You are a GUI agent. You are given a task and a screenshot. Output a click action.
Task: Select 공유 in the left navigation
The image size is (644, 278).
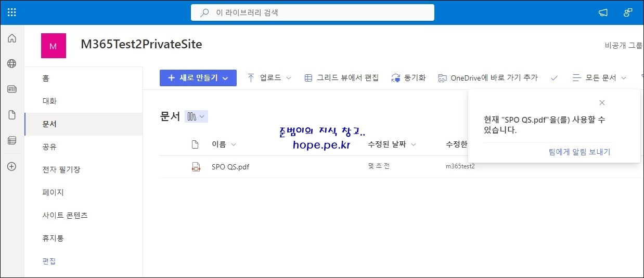pos(84,147)
